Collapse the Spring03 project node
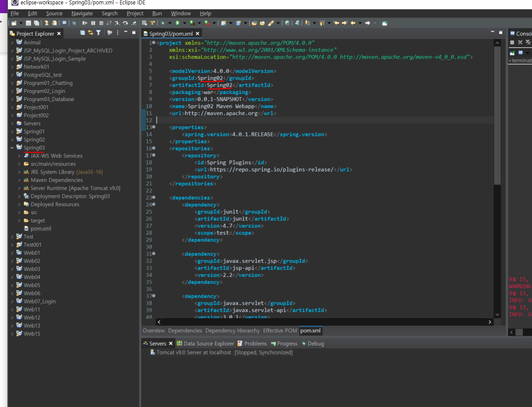The width and height of the screenshot is (532, 407). pyautogui.click(x=12, y=148)
